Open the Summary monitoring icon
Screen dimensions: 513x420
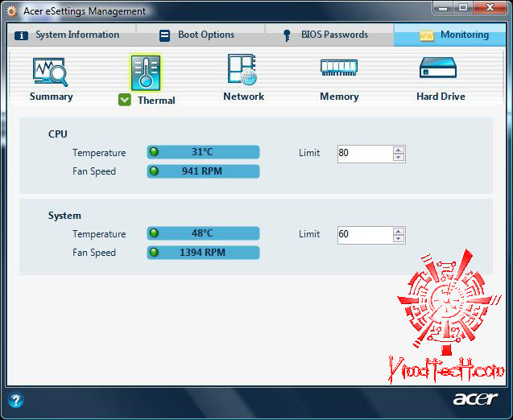(x=51, y=72)
